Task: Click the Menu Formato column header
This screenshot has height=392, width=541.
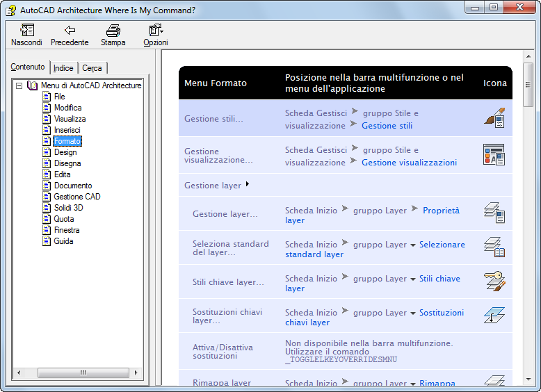Action: [216, 83]
